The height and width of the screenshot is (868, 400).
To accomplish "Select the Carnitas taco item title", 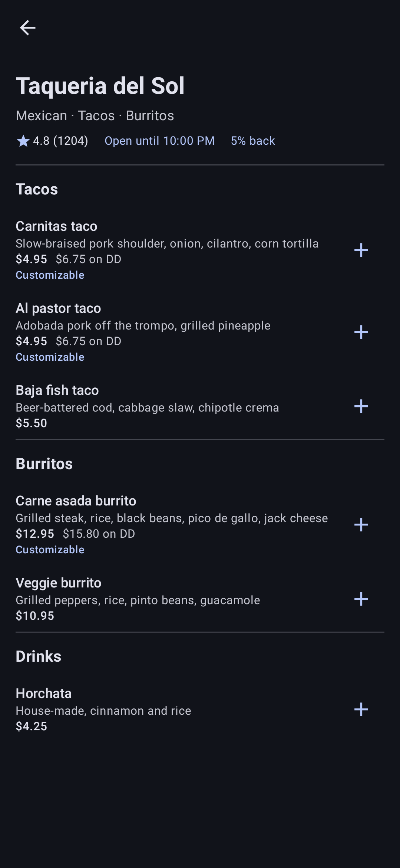I will [56, 226].
